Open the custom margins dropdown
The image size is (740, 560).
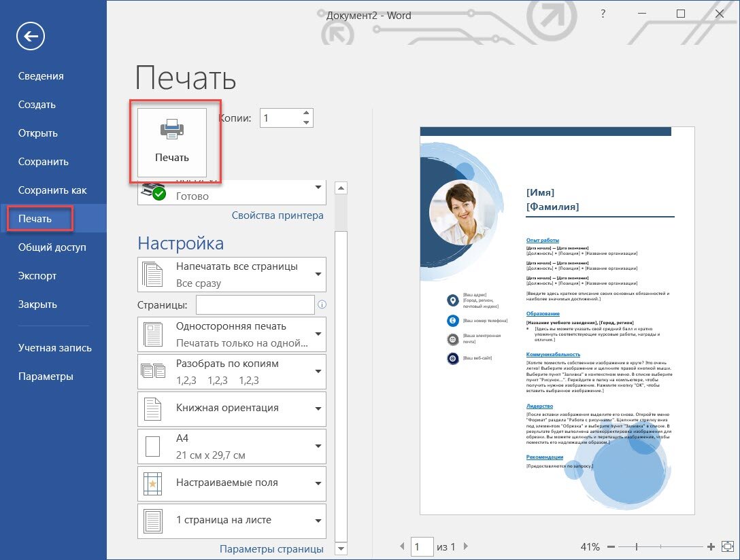tap(232, 484)
